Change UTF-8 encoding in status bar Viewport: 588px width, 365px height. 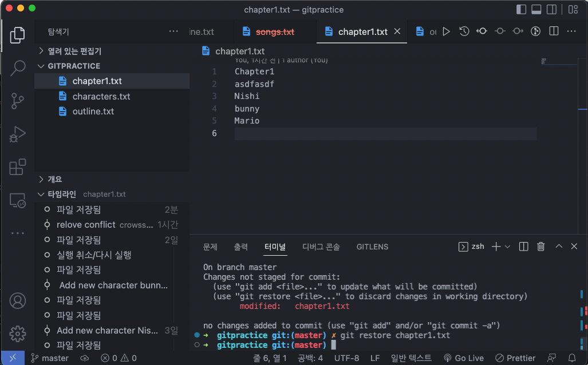pos(346,358)
